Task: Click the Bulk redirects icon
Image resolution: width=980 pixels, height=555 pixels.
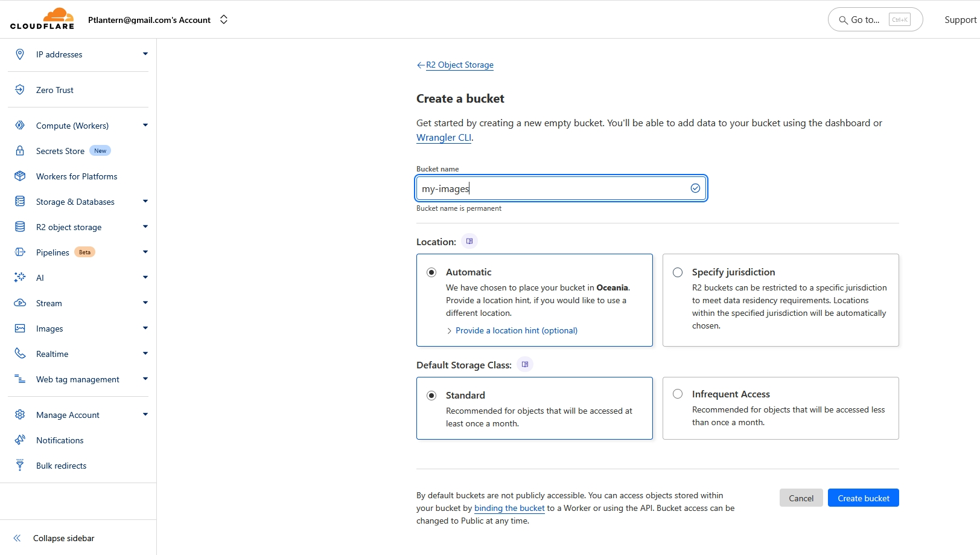Action: point(20,466)
